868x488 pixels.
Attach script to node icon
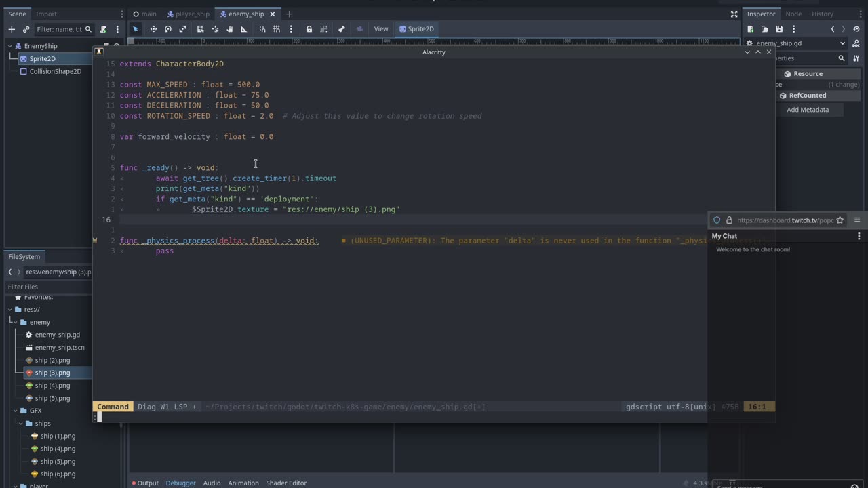(103, 29)
